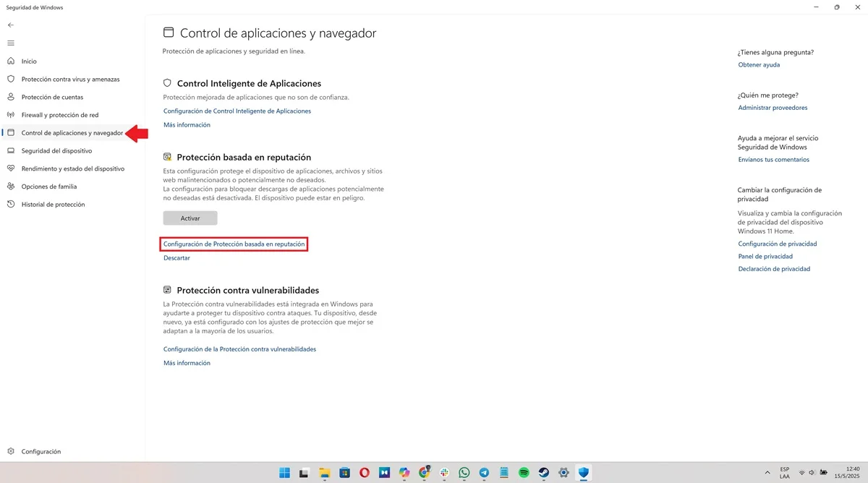Open Configuración de la Protección contra vulnerabilidades
Screen dimensions: 868x483
[239, 349]
